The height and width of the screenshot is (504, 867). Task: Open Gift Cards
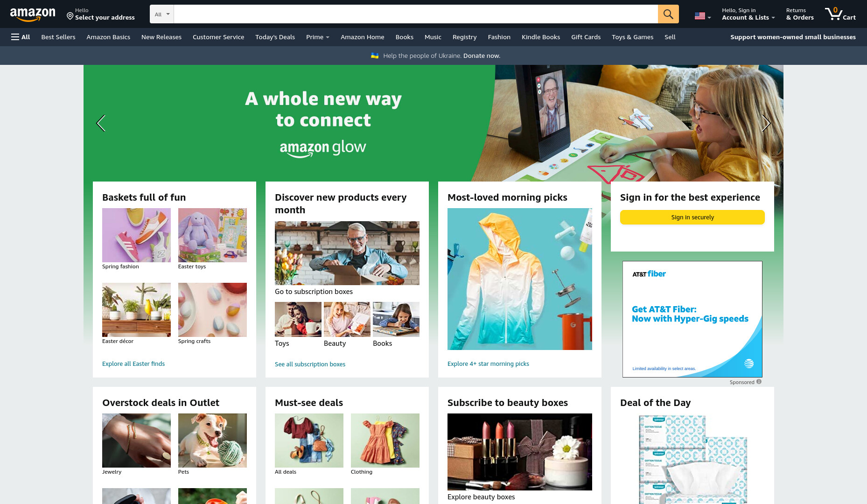586,37
